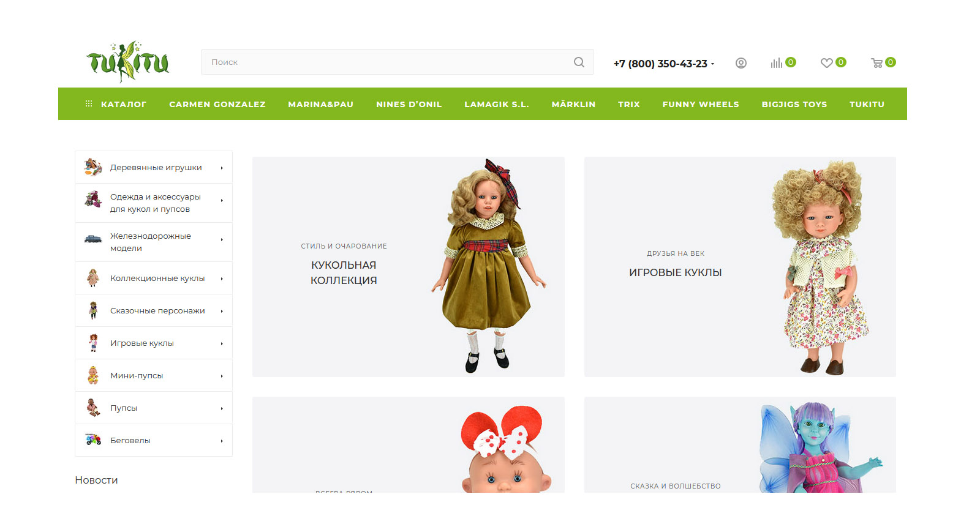Open the MÄRKLIN menu item

coord(573,104)
